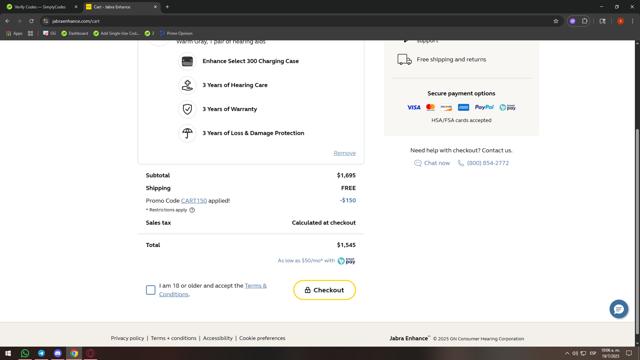Click the Subtotal $1,695 amount
Screen dimensions: 640x360
346,176
